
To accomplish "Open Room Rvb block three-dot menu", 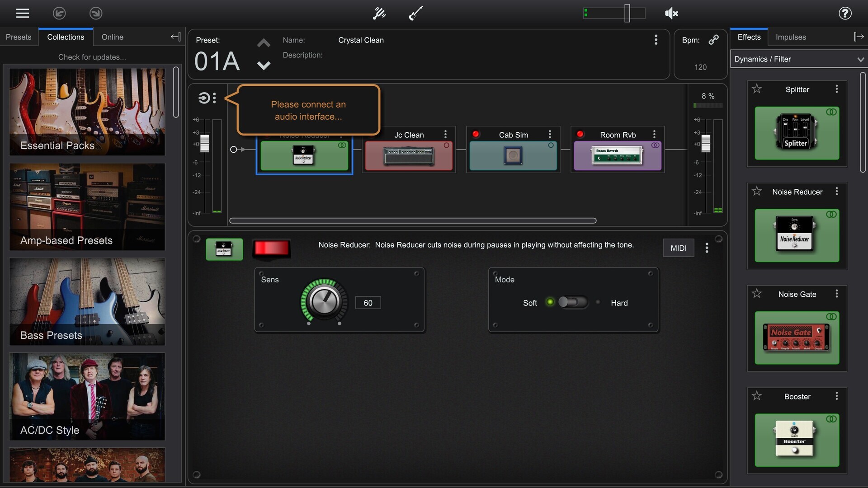I will pos(654,134).
